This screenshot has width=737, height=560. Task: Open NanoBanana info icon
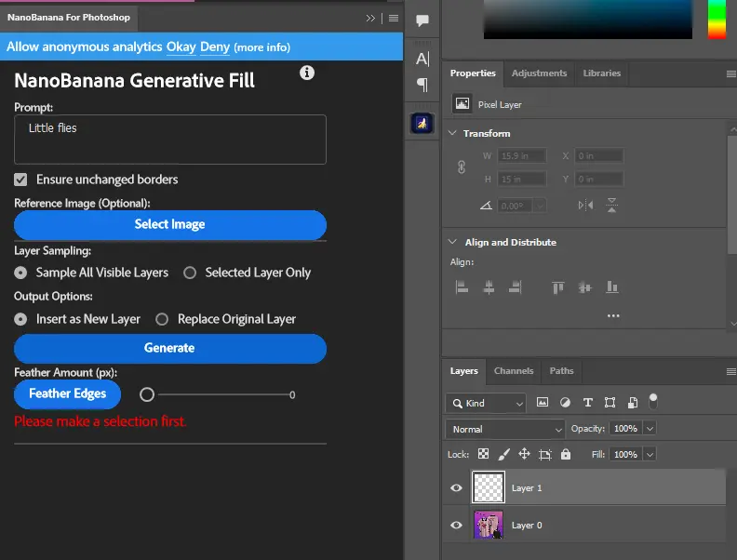307,73
